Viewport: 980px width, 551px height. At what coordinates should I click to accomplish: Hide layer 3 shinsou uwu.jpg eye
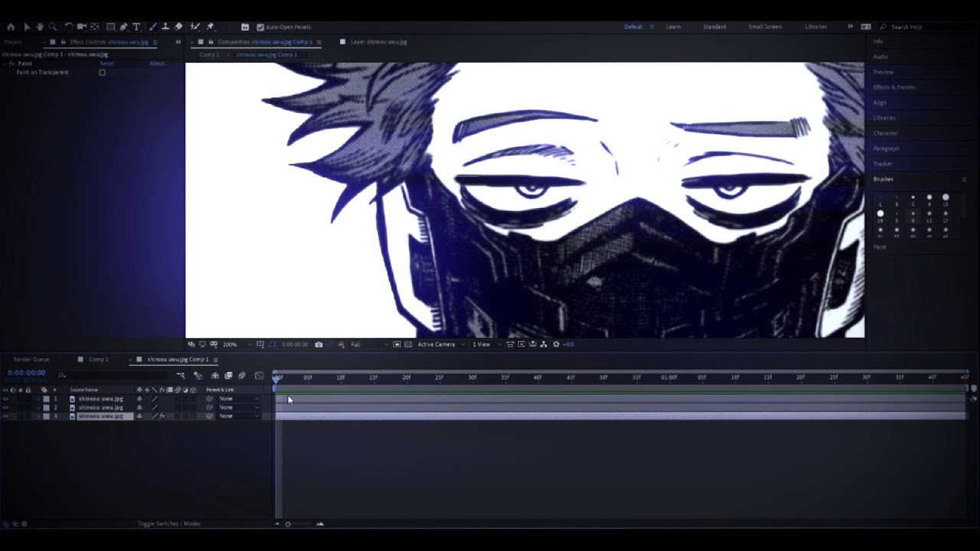click(x=5, y=416)
